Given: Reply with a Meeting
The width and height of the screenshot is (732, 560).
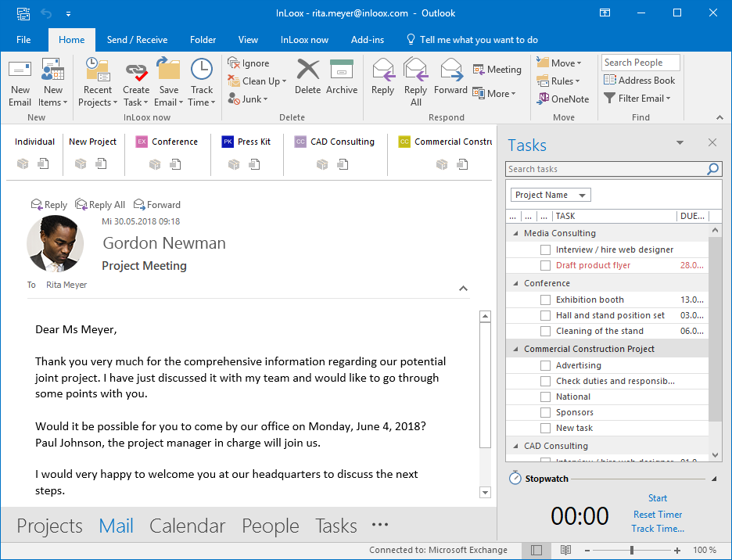Looking at the screenshot, I should [x=497, y=70].
